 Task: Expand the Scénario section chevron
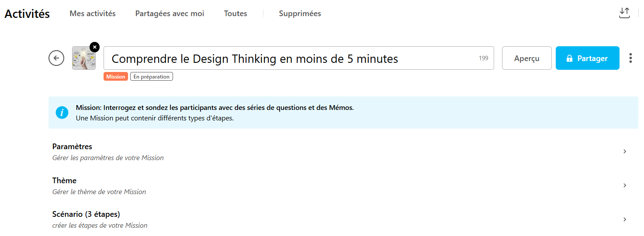pyautogui.click(x=625, y=219)
